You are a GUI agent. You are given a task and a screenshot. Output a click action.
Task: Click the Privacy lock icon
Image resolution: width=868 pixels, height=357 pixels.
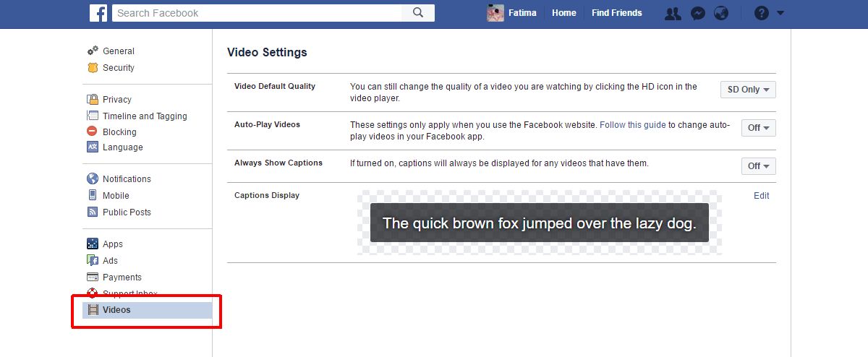coord(93,99)
